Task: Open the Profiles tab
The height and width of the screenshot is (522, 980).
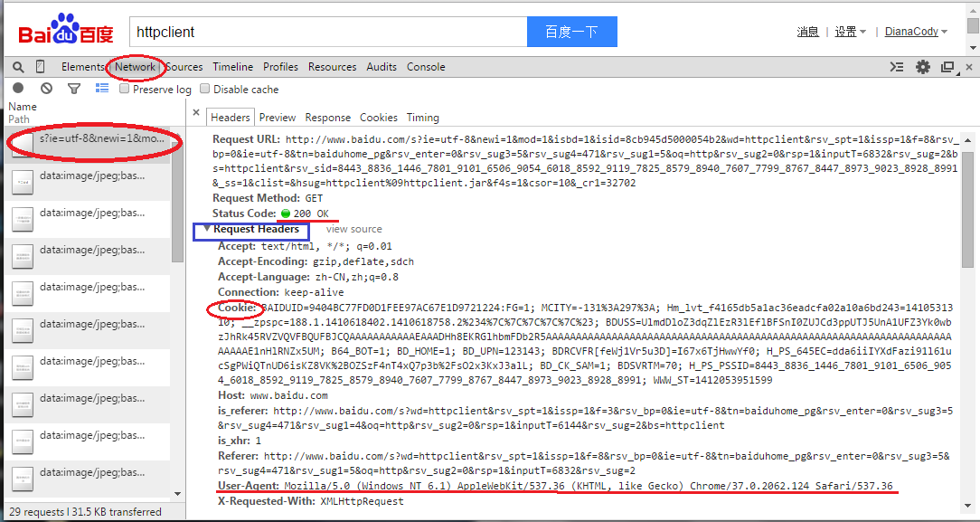Action: 280,67
